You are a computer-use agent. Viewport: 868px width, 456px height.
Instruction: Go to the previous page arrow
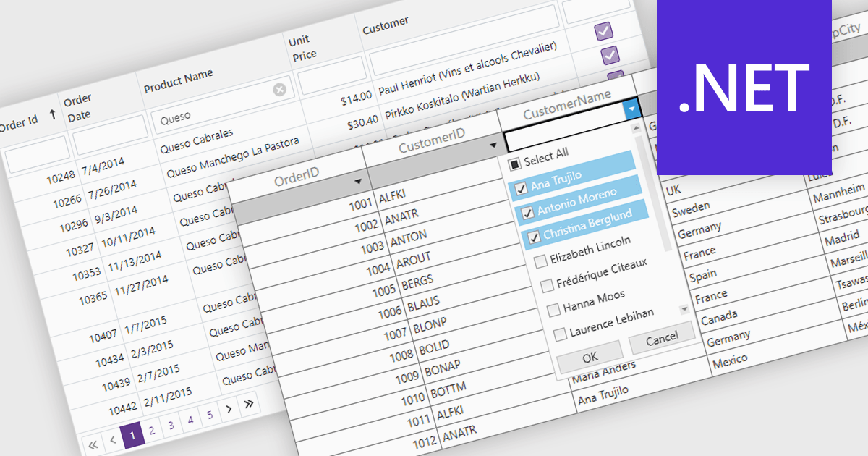click(x=113, y=439)
